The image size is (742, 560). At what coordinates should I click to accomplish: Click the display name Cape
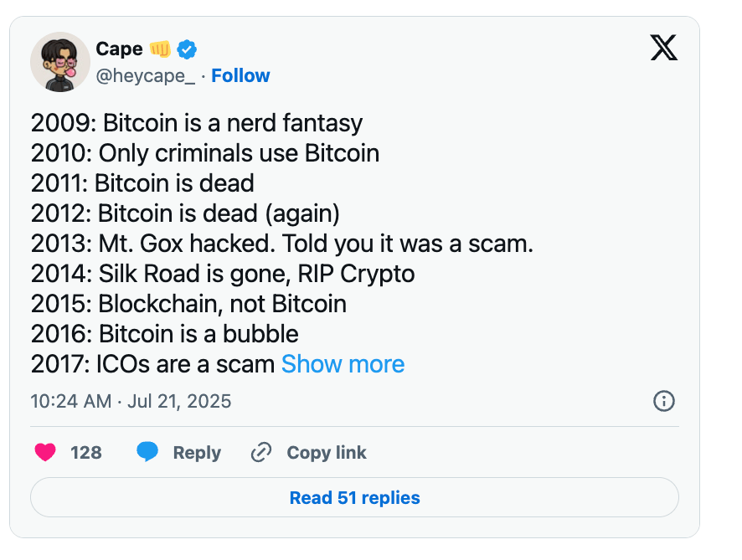click(x=118, y=49)
